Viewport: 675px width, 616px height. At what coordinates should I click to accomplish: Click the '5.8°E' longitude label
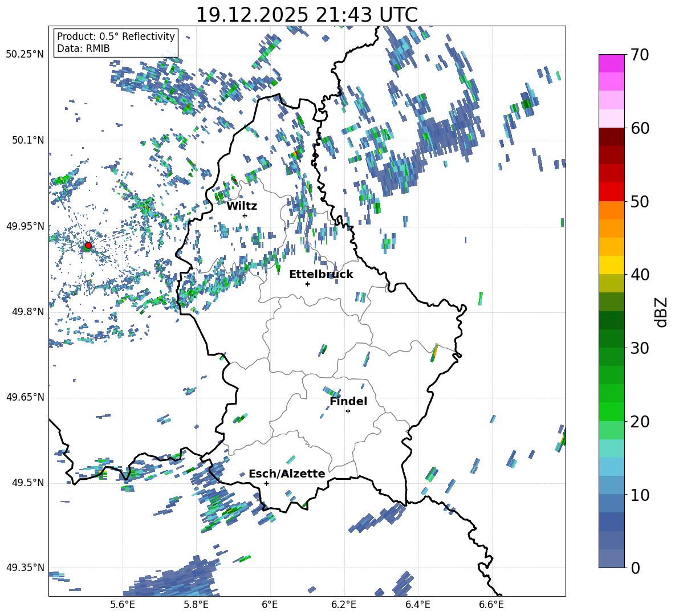(196, 605)
